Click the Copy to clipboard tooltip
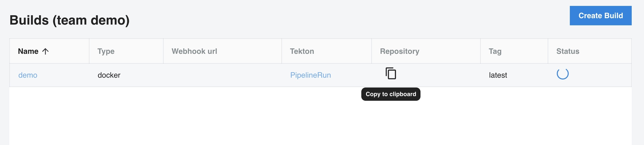Screen dimensions: 644x145 [x=391, y=94]
